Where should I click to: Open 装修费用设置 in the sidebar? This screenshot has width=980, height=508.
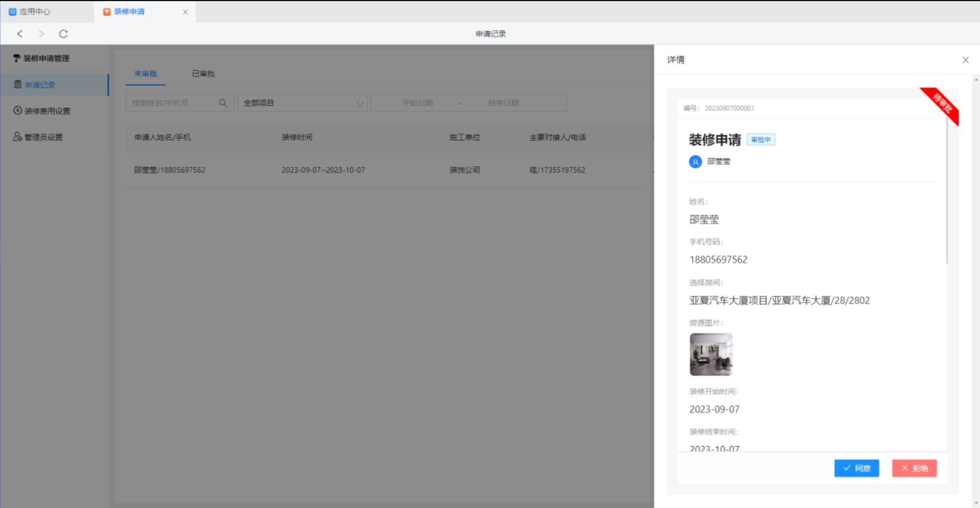click(x=47, y=111)
